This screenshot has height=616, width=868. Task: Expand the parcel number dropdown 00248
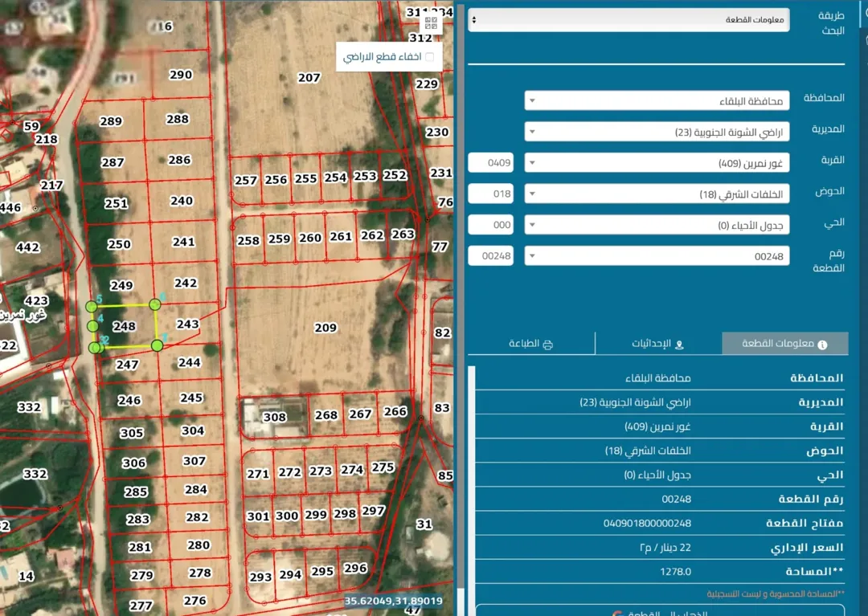click(x=657, y=256)
